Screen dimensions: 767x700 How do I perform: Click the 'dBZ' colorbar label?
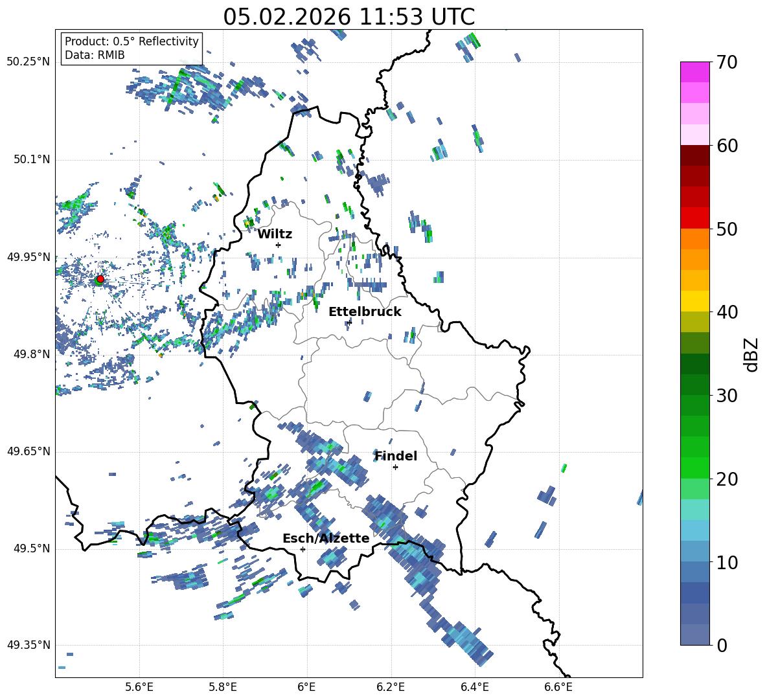click(752, 354)
